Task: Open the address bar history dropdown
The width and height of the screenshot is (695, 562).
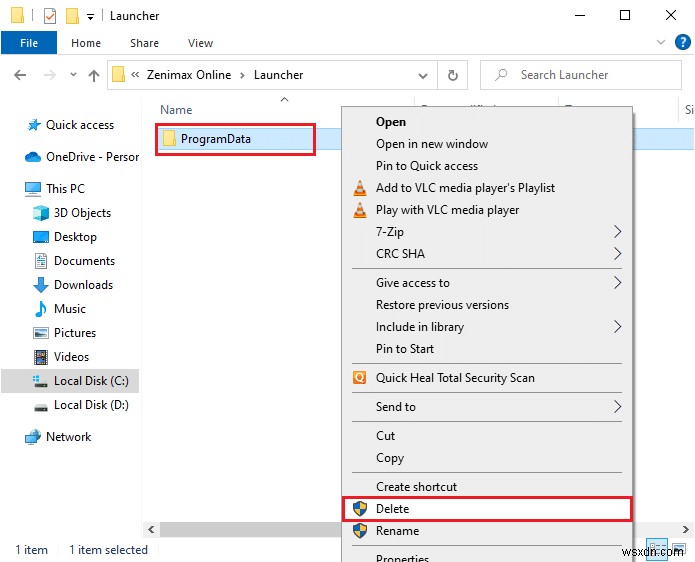Action: click(x=425, y=75)
